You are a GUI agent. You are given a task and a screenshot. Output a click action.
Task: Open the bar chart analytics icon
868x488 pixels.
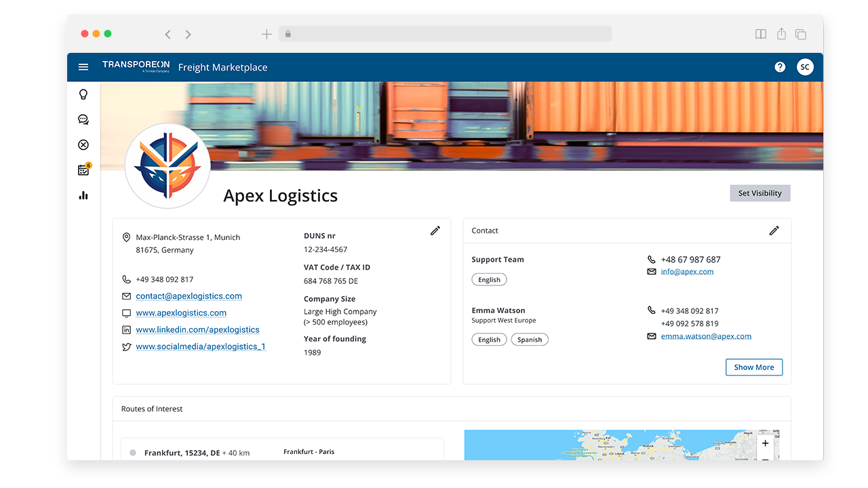pos(83,195)
